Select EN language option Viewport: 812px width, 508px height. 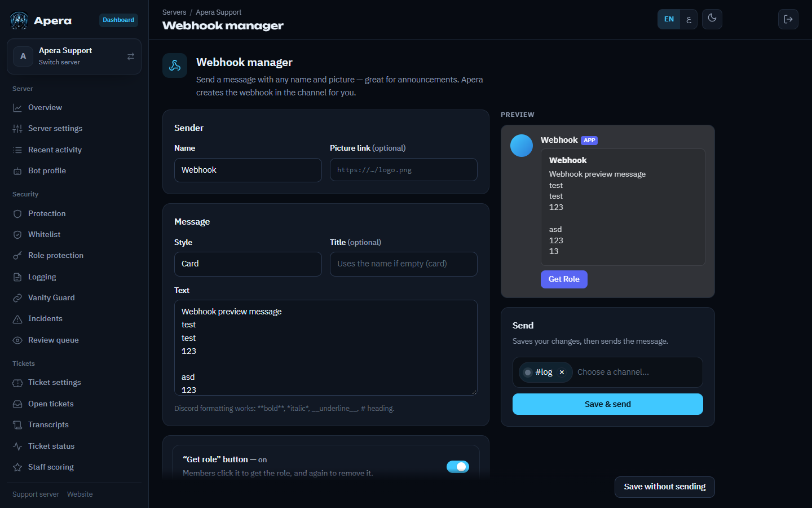pos(669,19)
